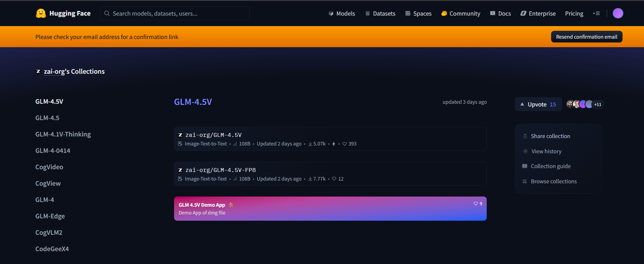The image size is (644, 264).
Task: Click the upvoter avatars stack
Action: click(x=580, y=104)
